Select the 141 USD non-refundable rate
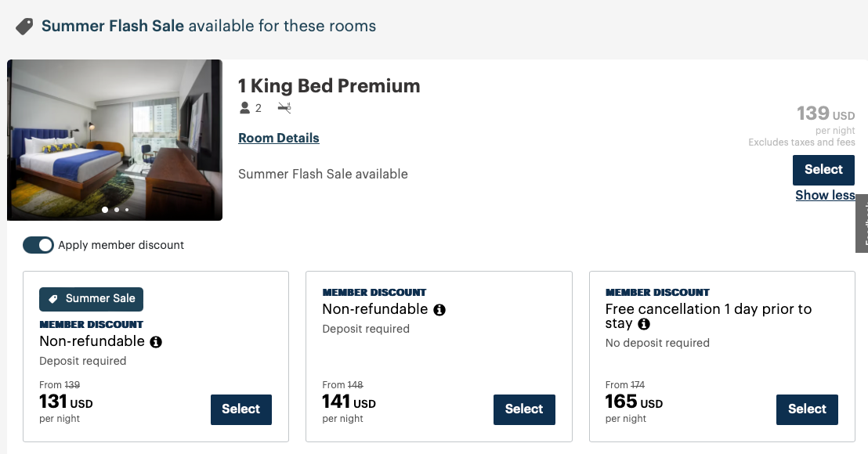This screenshot has height=454, width=868. (524, 409)
